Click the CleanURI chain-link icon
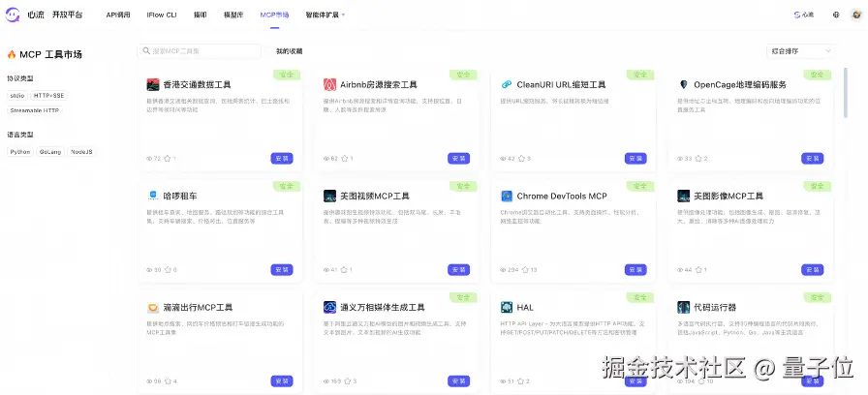868x395 pixels. point(507,84)
